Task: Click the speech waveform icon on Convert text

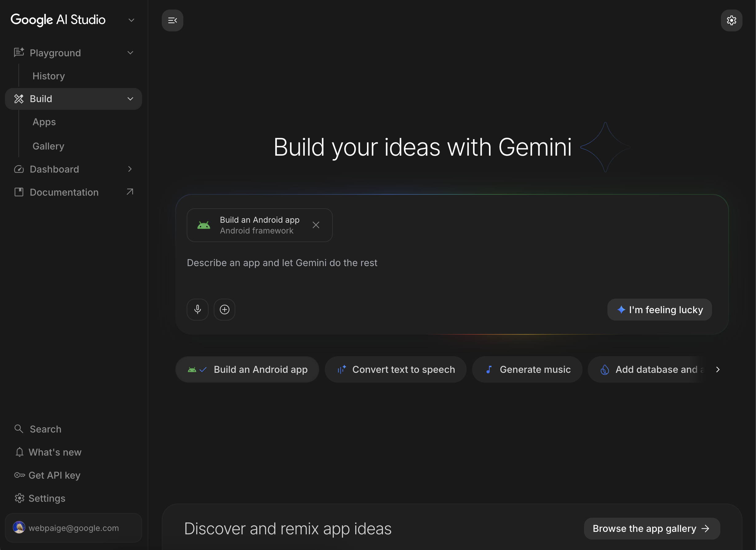Action: point(342,369)
